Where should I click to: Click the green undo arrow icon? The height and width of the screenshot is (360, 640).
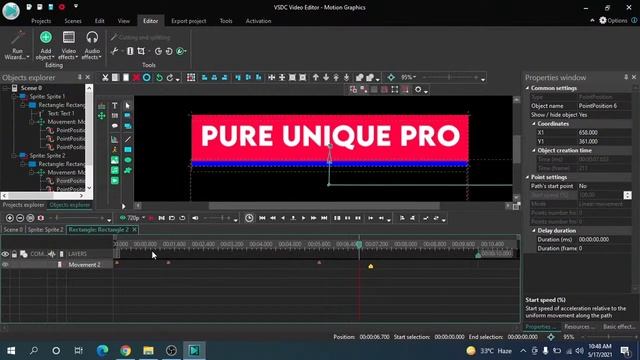[159, 78]
